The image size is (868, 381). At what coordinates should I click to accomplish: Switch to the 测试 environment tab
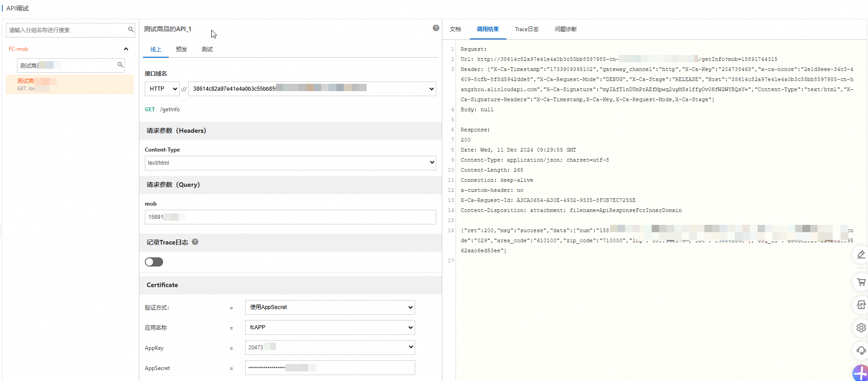coord(207,49)
